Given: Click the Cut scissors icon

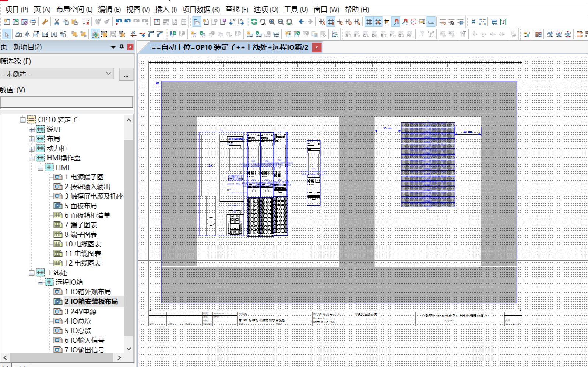Looking at the screenshot, I should coord(57,22).
